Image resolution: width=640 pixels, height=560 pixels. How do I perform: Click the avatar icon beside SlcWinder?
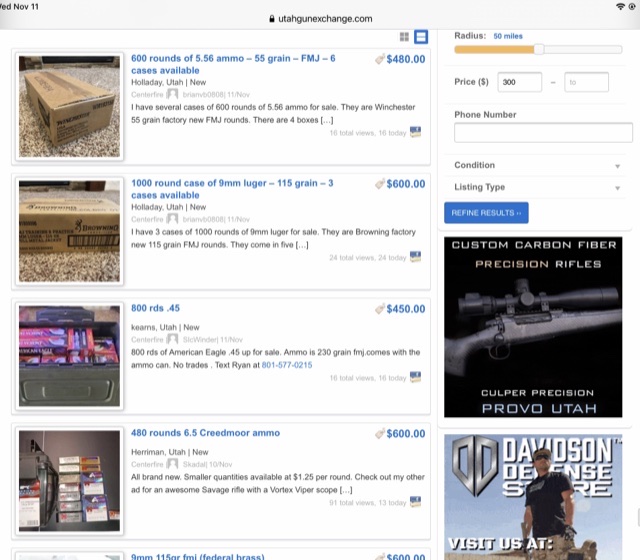point(172,340)
